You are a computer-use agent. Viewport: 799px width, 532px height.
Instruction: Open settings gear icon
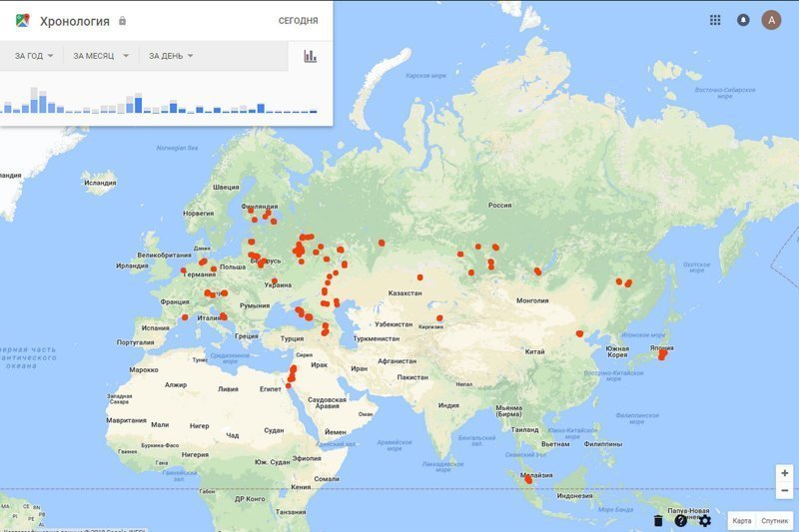pos(705,520)
